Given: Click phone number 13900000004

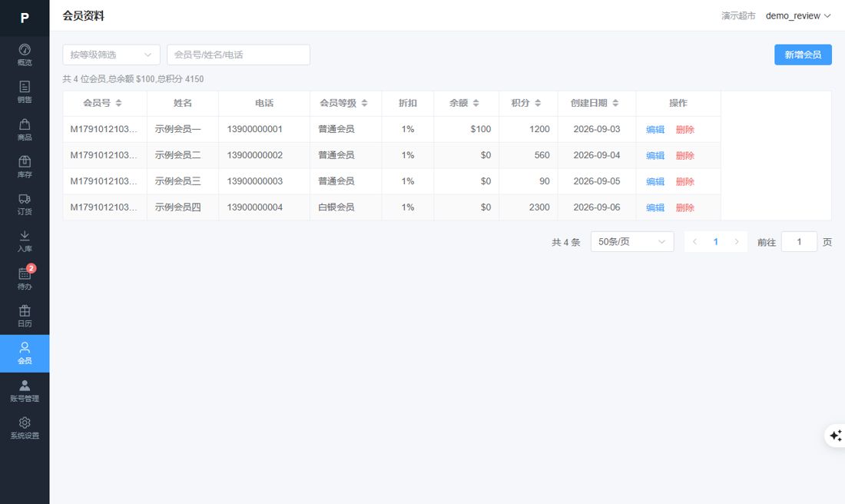Looking at the screenshot, I should [x=255, y=207].
